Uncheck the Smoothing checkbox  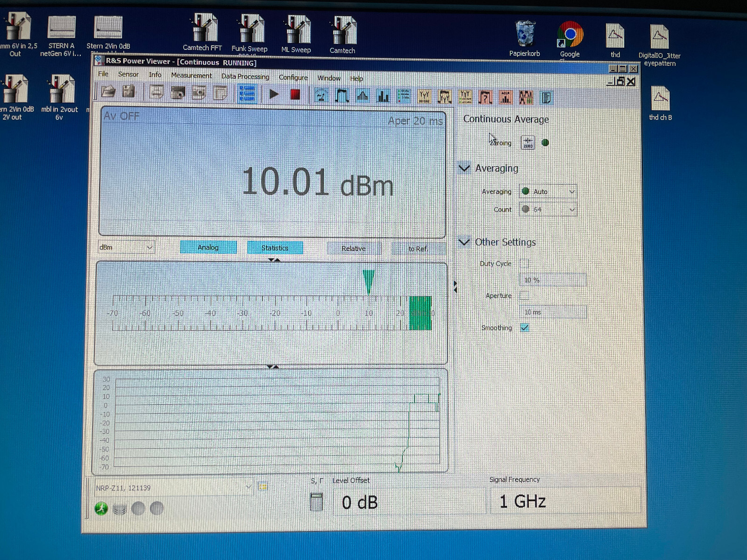(525, 328)
